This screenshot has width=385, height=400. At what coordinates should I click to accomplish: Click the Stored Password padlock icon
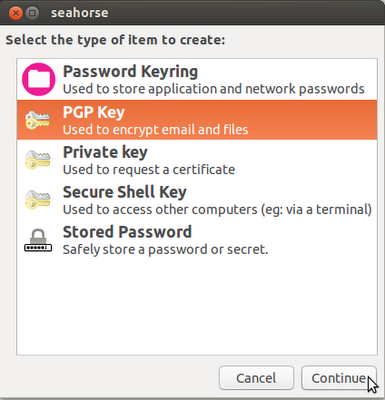(x=38, y=240)
